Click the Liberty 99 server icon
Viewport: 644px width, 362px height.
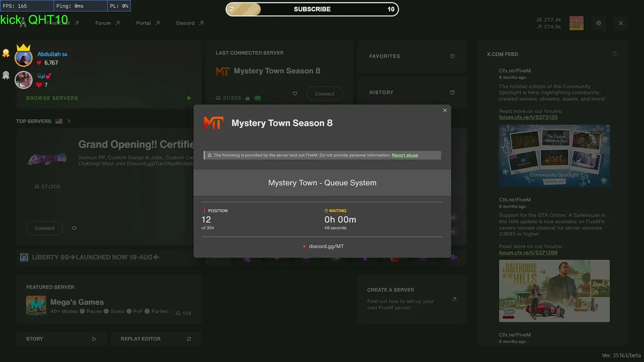coord(24,257)
